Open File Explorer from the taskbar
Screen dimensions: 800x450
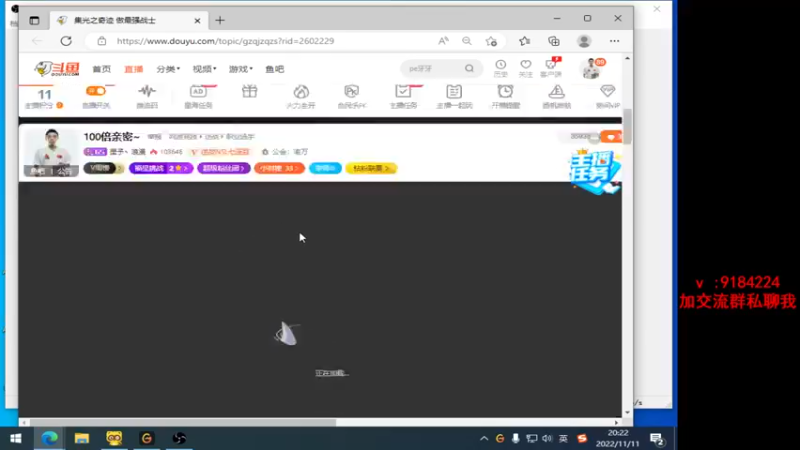click(82, 438)
